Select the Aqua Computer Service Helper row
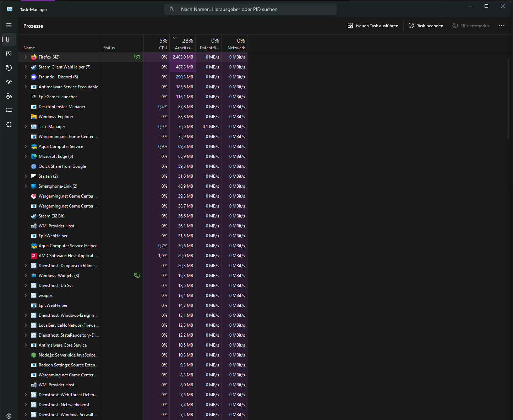Screen dimensions: 513x420 [133, 246]
